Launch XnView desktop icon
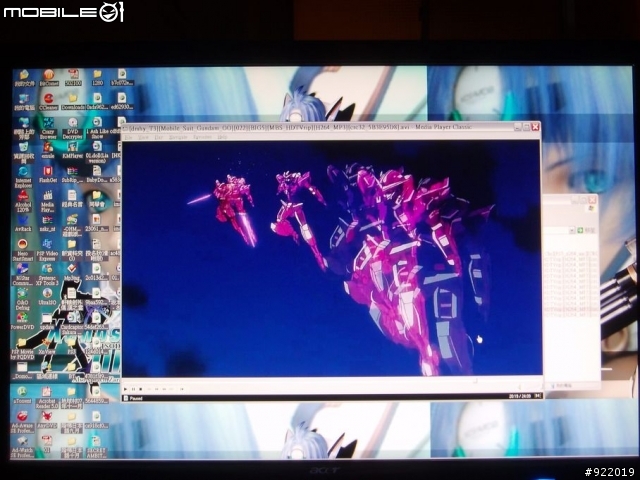Viewport: 640px width, 480px height. point(47,346)
